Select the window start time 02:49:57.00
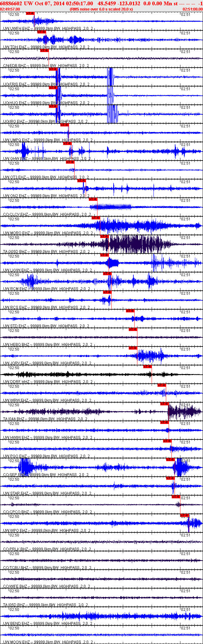Image resolution: width=203 pixels, height=644 pixels. 10,9
